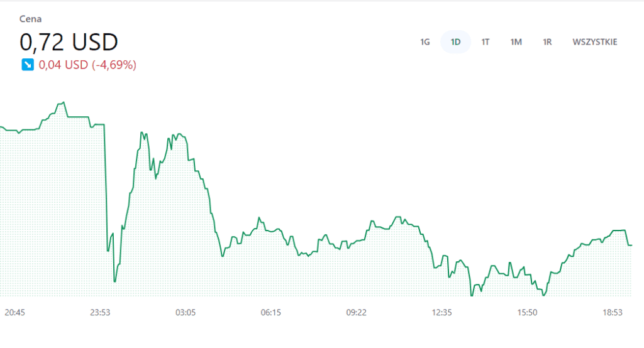Click the blue downward trend arrow icon
The height and width of the screenshot is (348, 644).
[x=27, y=65]
